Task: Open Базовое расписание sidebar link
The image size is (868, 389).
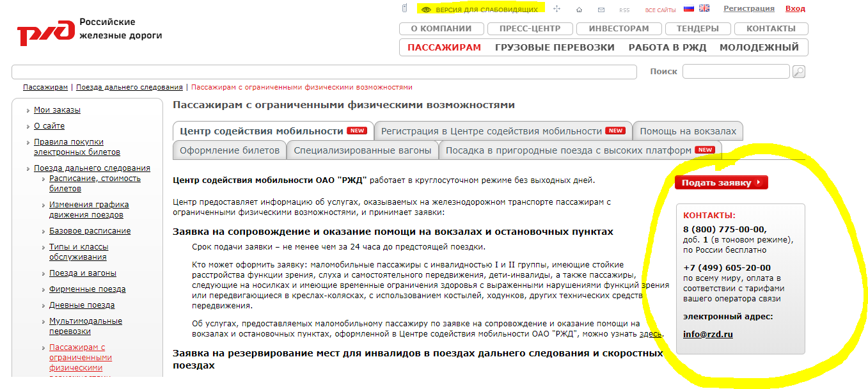Action: coord(90,231)
